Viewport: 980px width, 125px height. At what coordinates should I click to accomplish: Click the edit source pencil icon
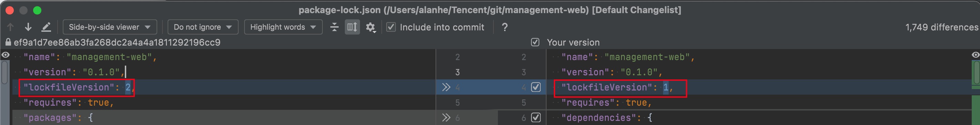[x=46, y=27]
